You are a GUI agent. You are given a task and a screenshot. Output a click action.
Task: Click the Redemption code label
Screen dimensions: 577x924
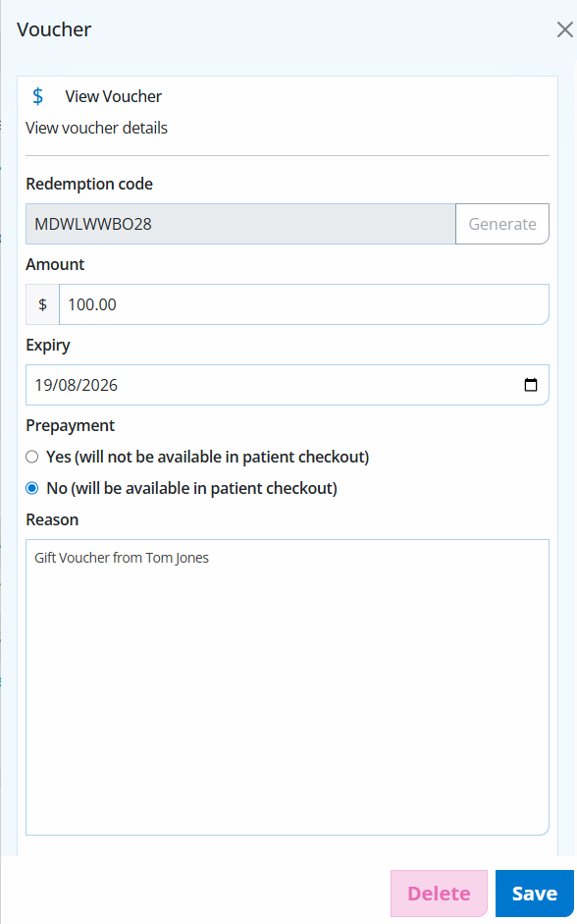pos(89,184)
